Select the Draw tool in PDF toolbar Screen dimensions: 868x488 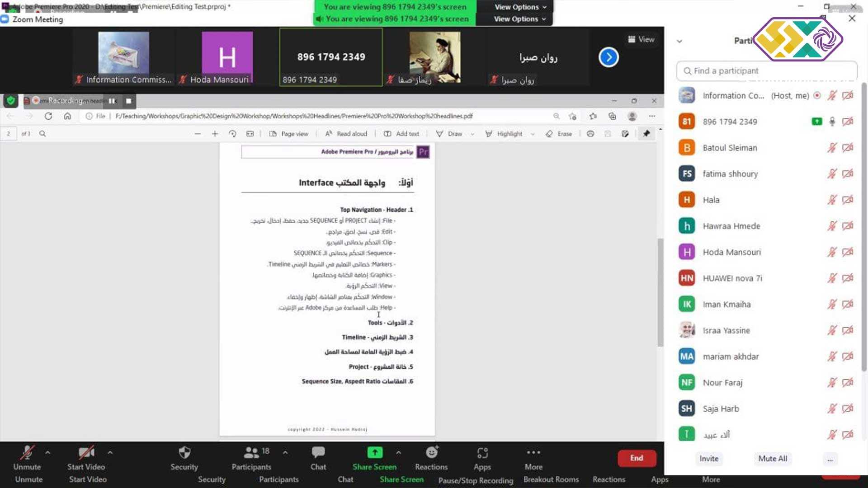coord(449,134)
